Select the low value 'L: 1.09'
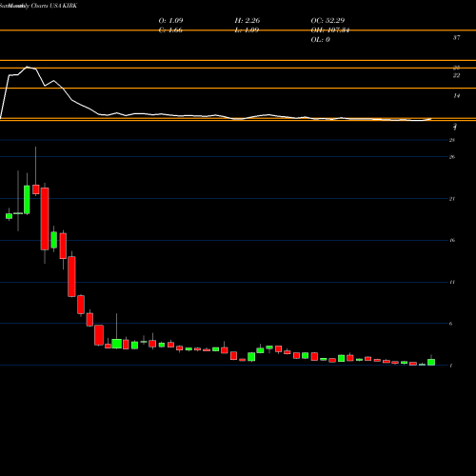476x476 pixels. [247, 30]
